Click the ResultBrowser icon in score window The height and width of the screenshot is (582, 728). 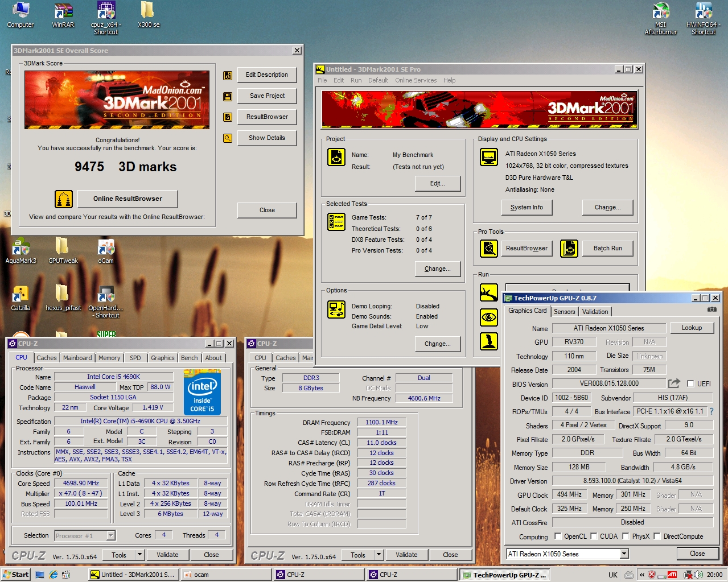[228, 117]
